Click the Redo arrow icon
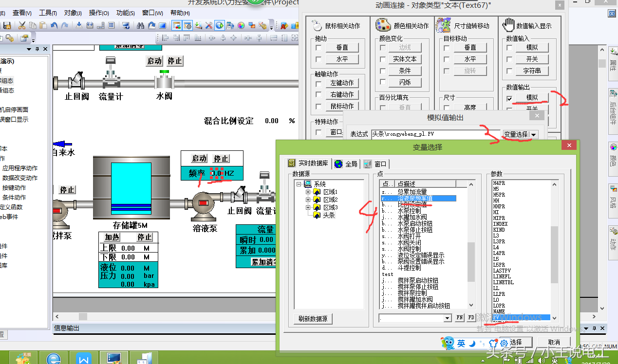 pos(64,25)
